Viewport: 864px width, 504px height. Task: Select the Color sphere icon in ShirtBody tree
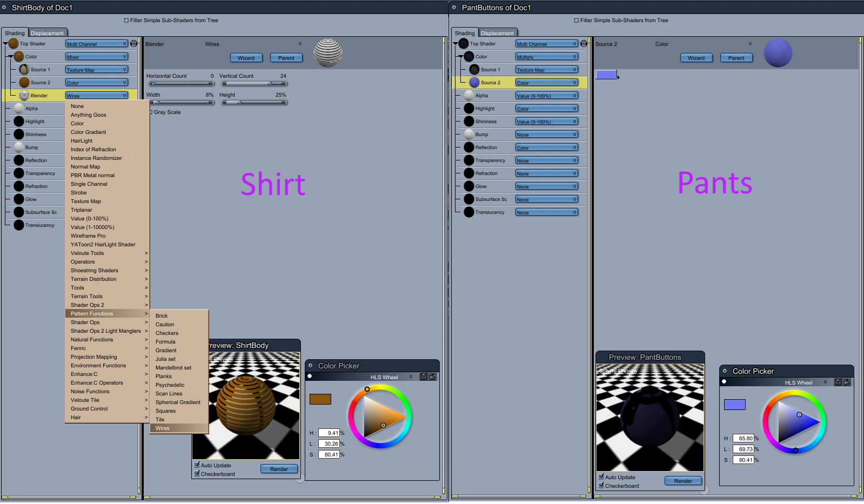(x=19, y=56)
